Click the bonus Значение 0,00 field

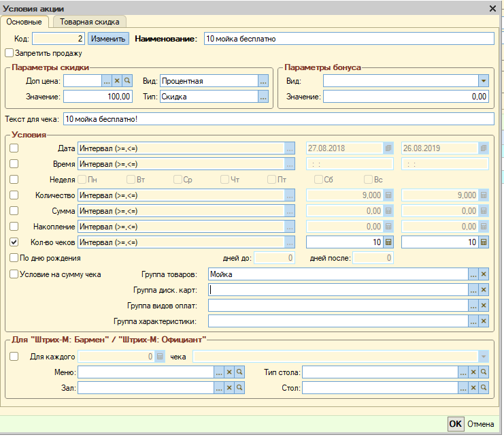tap(406, 97)
